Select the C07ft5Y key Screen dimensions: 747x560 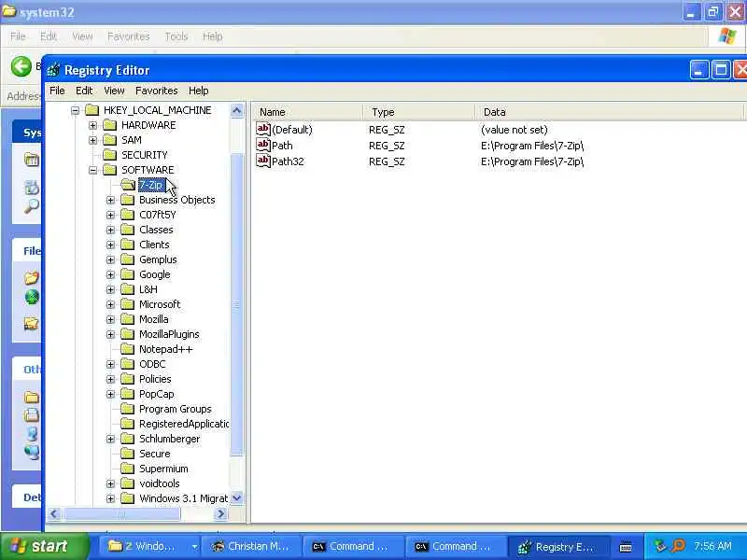click(157, 215)
